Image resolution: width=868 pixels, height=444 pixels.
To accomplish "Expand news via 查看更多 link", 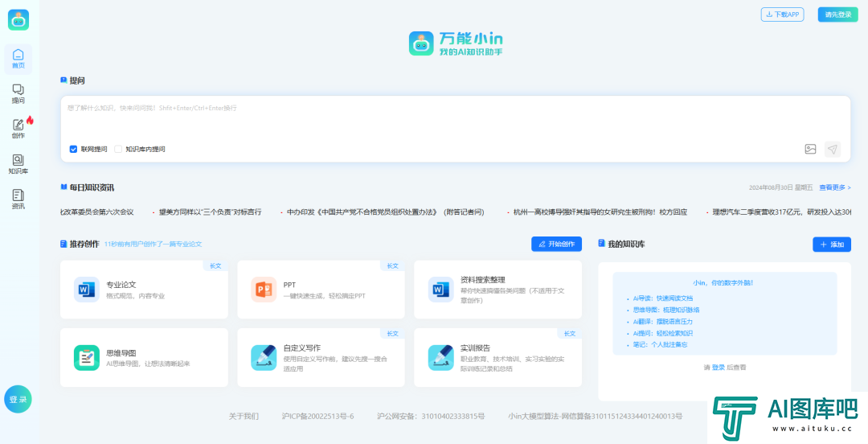I will pyautogui.click(x=834, y=187).
